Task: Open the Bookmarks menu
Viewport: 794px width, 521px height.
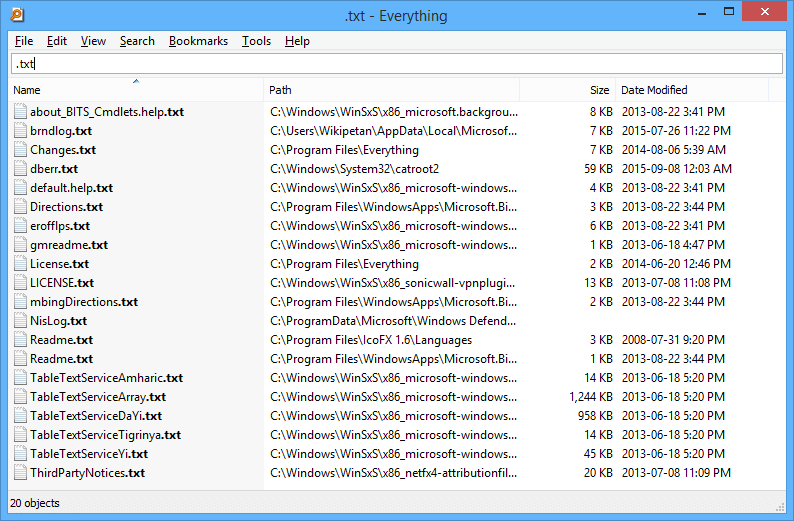Action: point(198,41)
